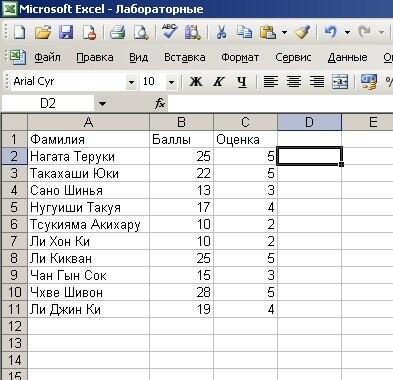Open the Сервис menu
Screen dimensions: 393x380
pyautogui.click(x=293, y=57)
